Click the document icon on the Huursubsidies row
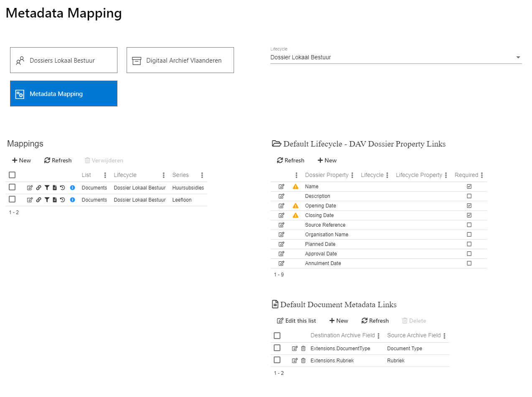This screenshot has height=397, width=532. tap(56, 187)
